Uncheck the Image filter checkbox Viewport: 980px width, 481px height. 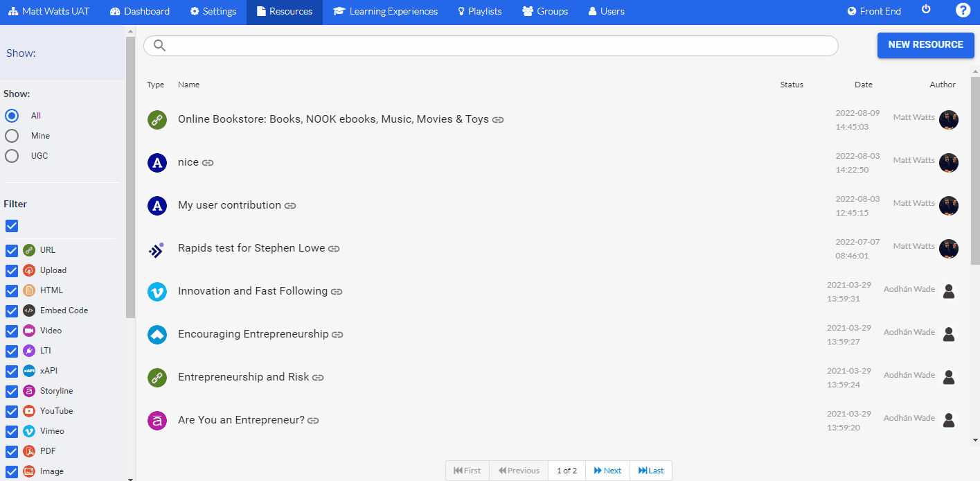tap(12, 471)
